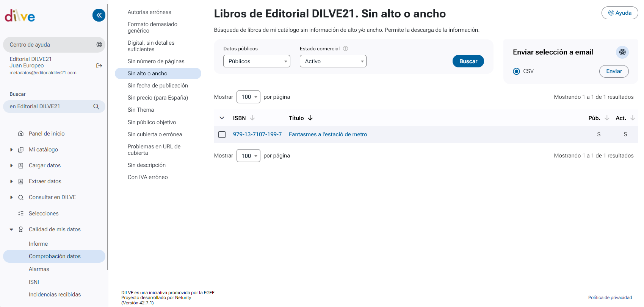Click the help icon in Enviar selección panel
644x307 pixels.
click(622, 52)
